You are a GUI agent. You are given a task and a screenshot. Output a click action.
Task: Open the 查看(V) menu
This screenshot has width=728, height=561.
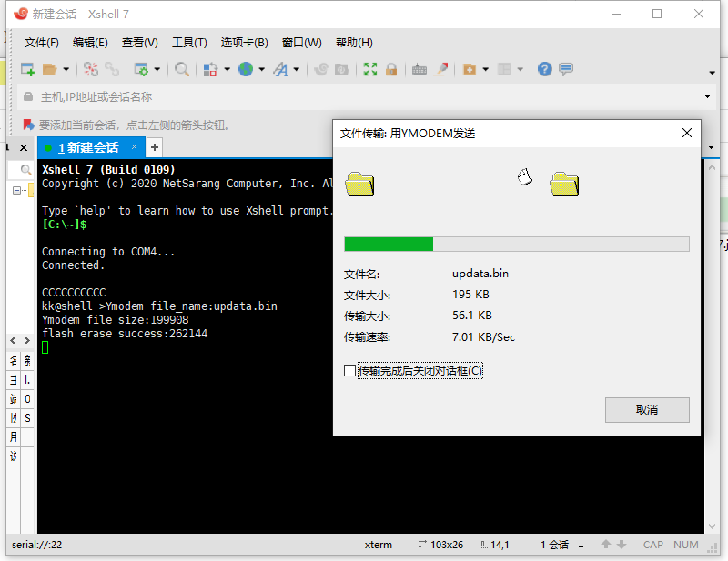tap(140, 43)
